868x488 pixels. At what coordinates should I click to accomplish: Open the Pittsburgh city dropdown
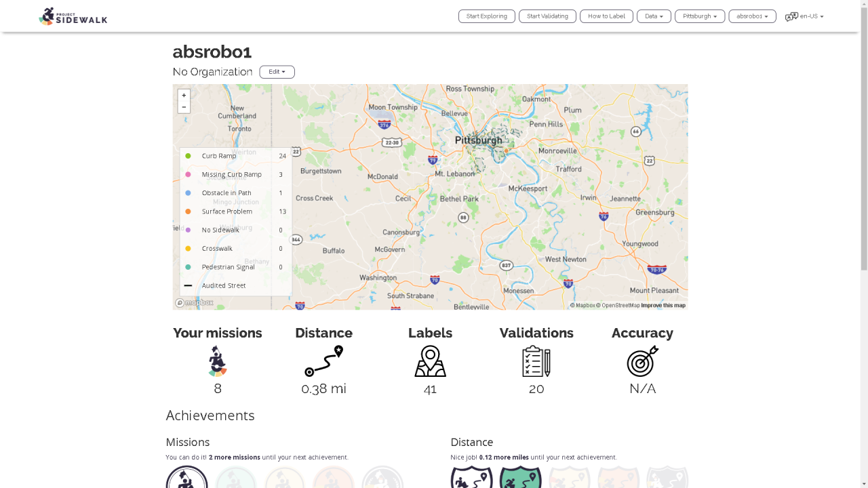700,16
